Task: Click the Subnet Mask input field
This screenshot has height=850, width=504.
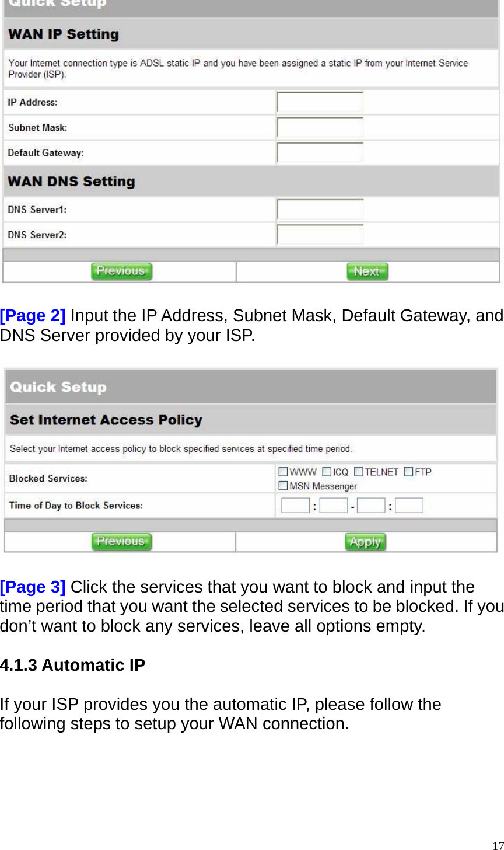Action: pyautogui.click(x=319, y=127)
